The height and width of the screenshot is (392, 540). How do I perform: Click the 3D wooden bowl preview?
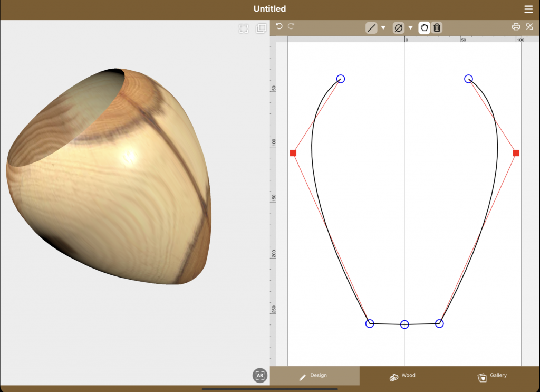click(x=109, y=176)
